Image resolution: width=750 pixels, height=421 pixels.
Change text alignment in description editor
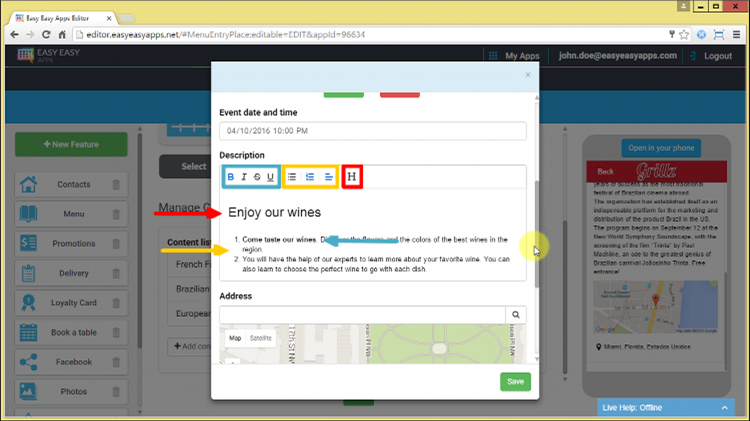(329, 177)
